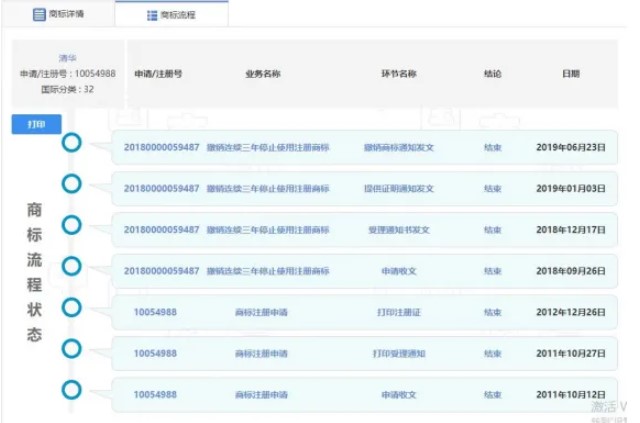Click 结束 in 2012年12月26日 row
Viewport: 640px width, 423px height.
click(x=493, y=312)
